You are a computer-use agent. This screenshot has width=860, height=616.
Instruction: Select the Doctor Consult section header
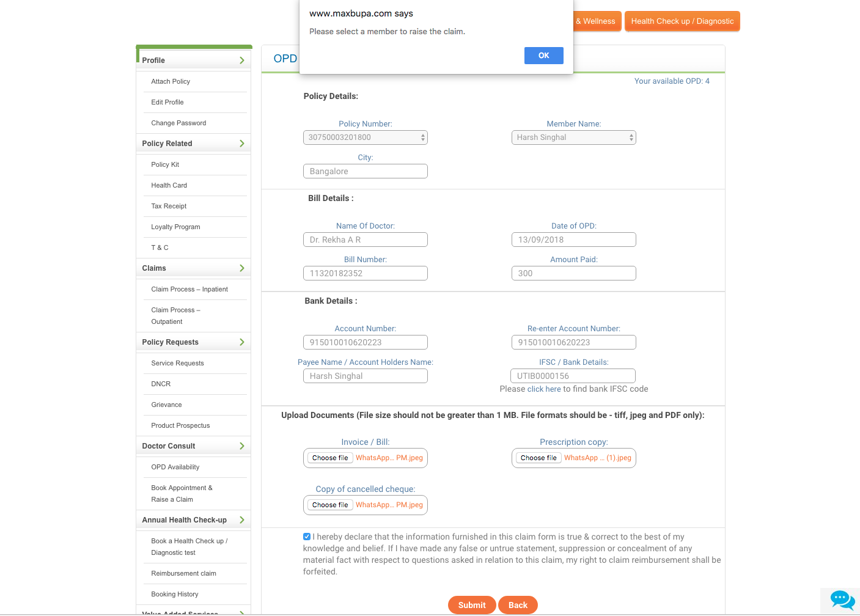[193, 446]
